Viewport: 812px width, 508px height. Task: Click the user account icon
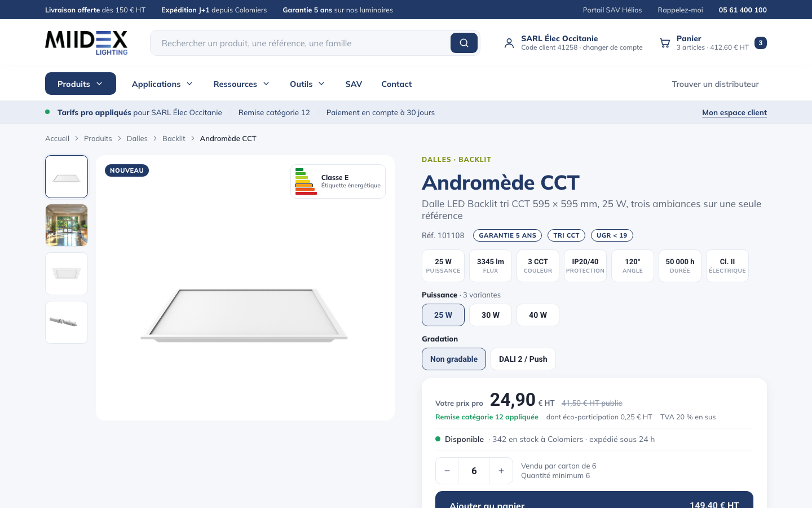[509, 43]
